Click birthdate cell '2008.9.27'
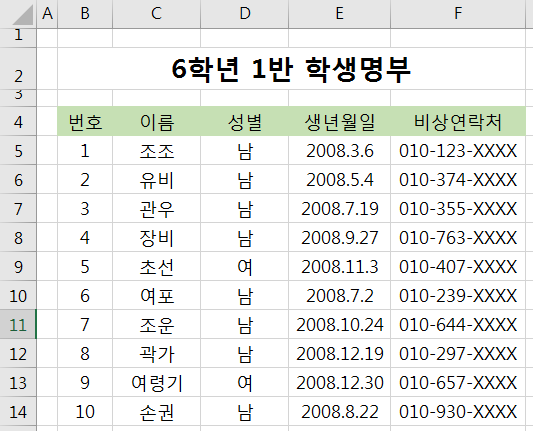 (340, 237)
